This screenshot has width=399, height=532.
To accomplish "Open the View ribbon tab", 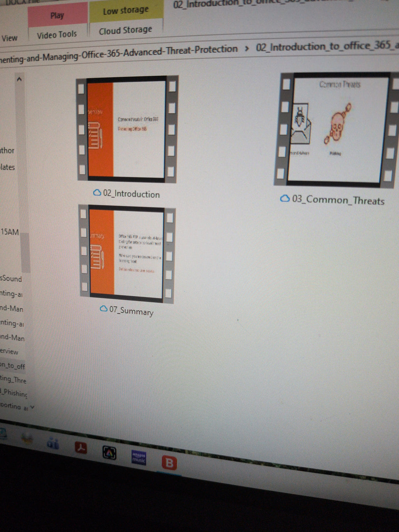I will click(9, 38).
